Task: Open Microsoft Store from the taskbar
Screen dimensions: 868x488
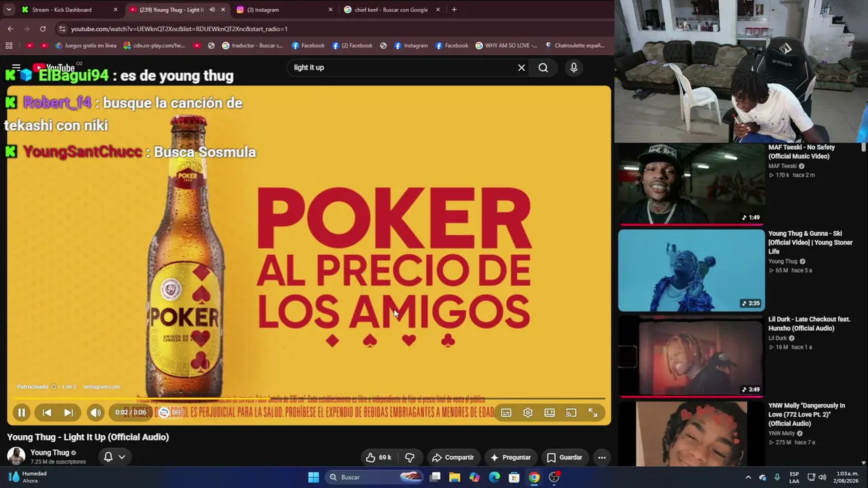Action: [514, 477]
